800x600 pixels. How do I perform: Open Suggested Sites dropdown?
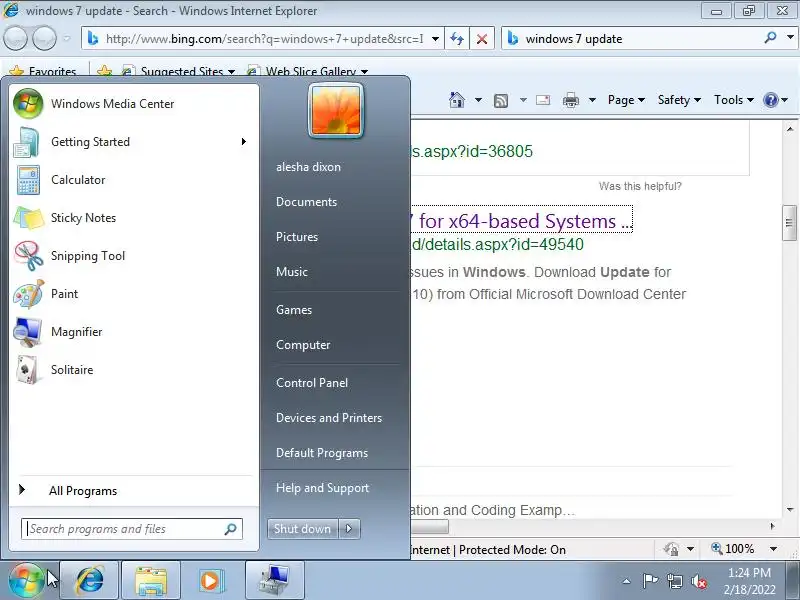231,71
